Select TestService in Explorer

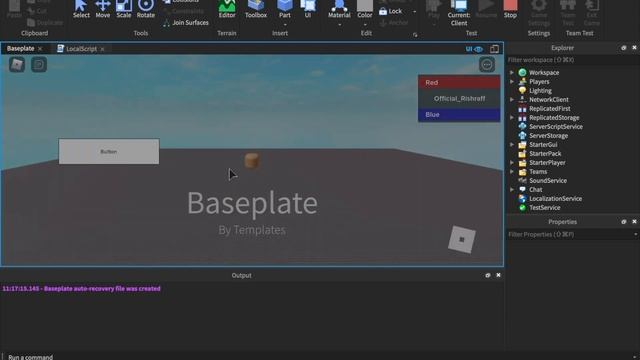(544, 207)
